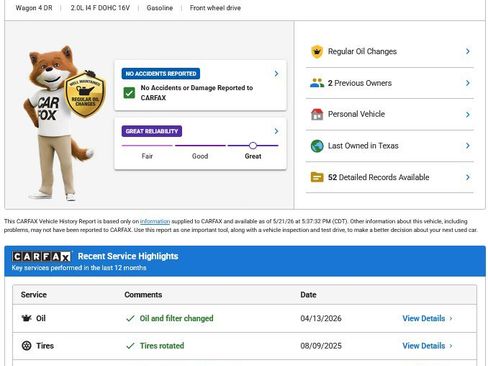Click the GREAT RELIABILITY purple badge

152,131
